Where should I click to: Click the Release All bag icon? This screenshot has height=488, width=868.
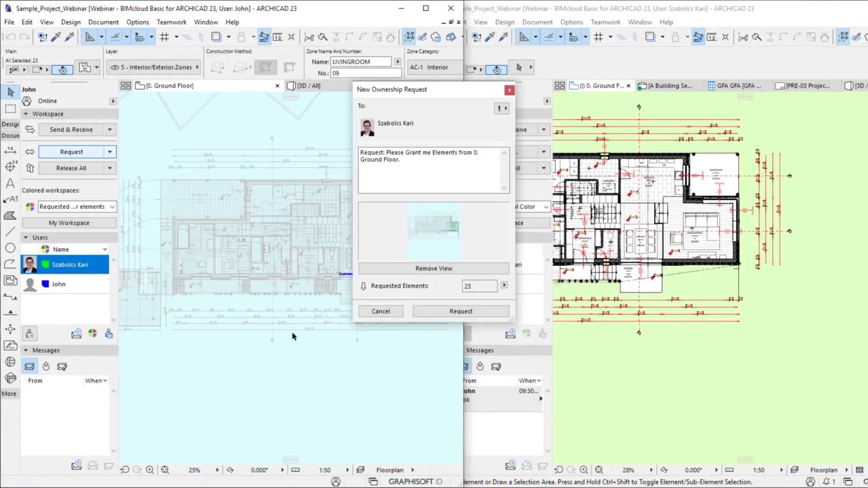(30, 168)
